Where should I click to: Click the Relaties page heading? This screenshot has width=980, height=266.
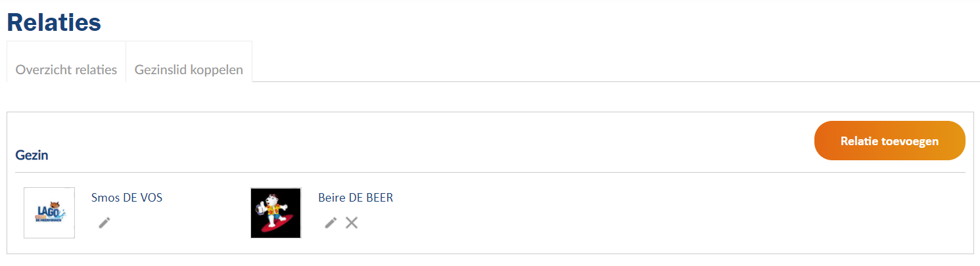coord(54,22)
